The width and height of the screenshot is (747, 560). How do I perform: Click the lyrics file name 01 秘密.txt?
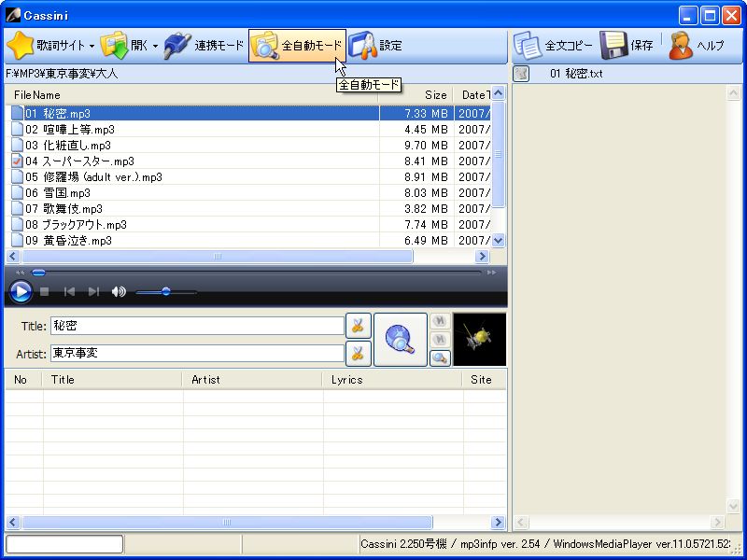[576, 74]
